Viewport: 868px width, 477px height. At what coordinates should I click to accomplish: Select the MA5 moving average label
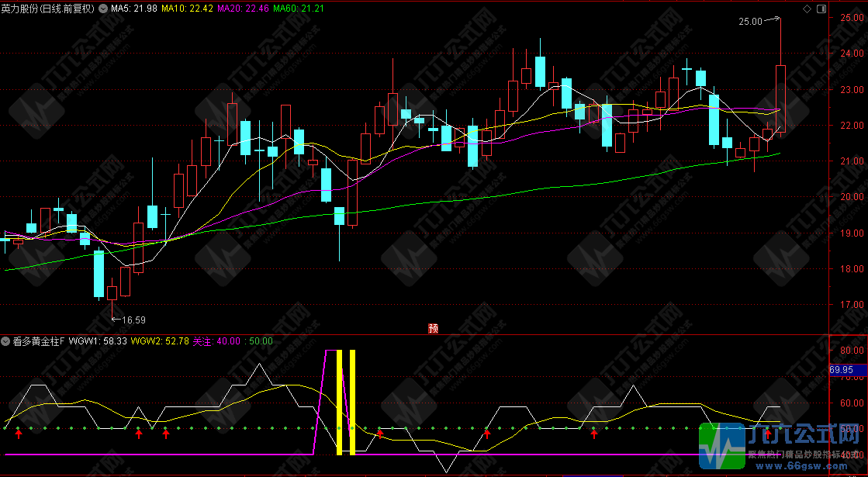134,9
